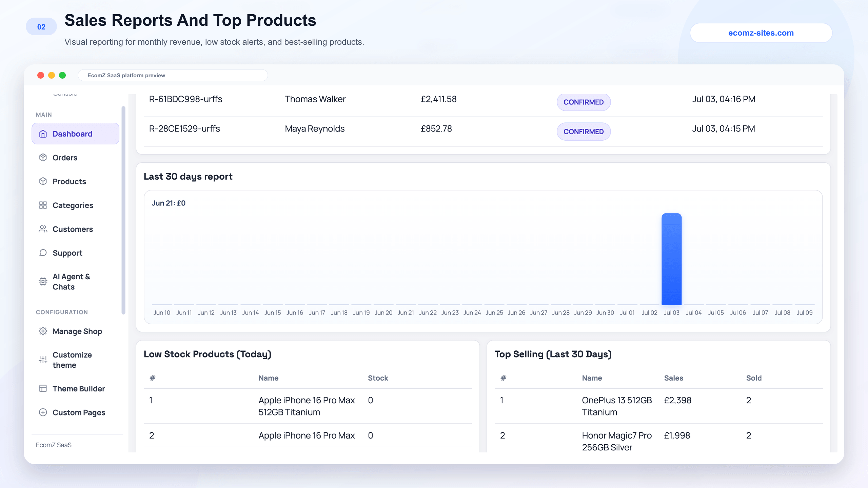Click the £2,411.58 order amount
The width and height of the screenshot is (868, 488).
click(x=438, y=99)
